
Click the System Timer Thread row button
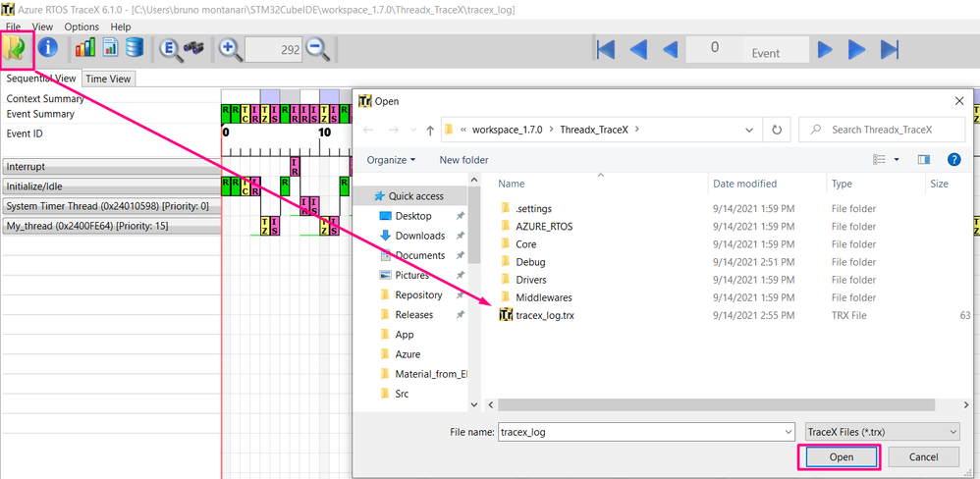(112, 206)
